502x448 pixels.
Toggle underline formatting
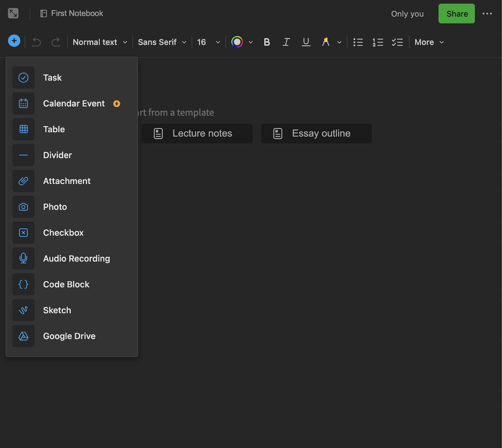click(306, 42)
